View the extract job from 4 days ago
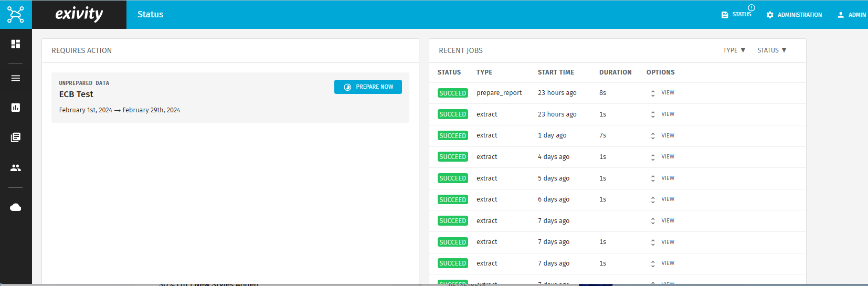This screenshot has width=868, height=286. pyautogui.click(x=668, y=156)
